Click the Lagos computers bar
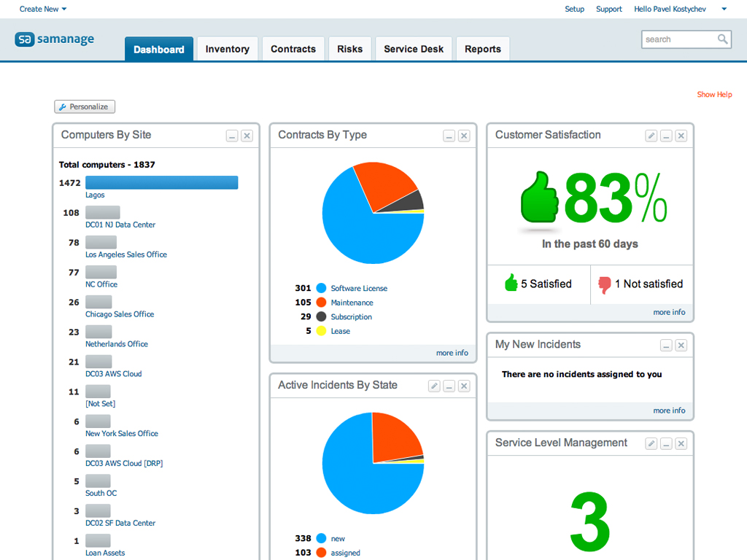Viewport: 747px width, 560px height. point(161,182)
